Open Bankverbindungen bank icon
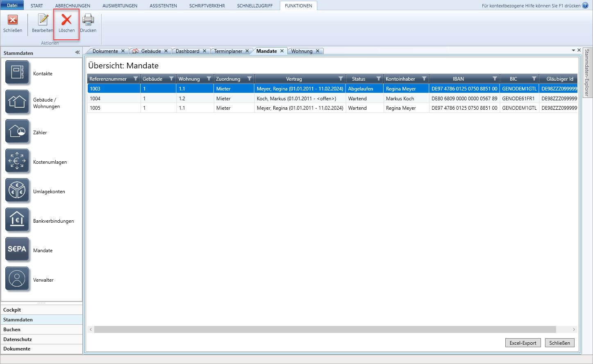593x364 pixels. (x=17, y=220)
